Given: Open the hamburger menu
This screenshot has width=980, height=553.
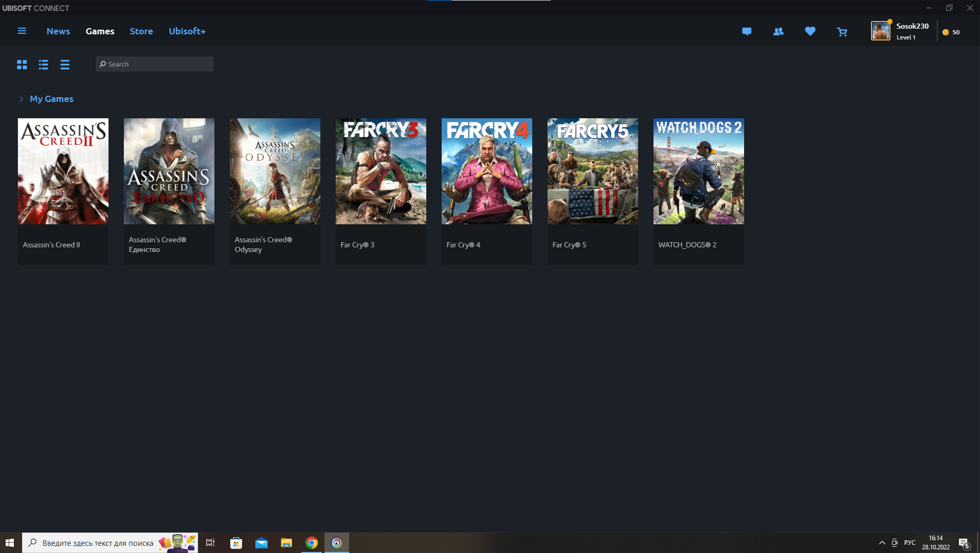Looking at the screenshot, I should 22,31.
